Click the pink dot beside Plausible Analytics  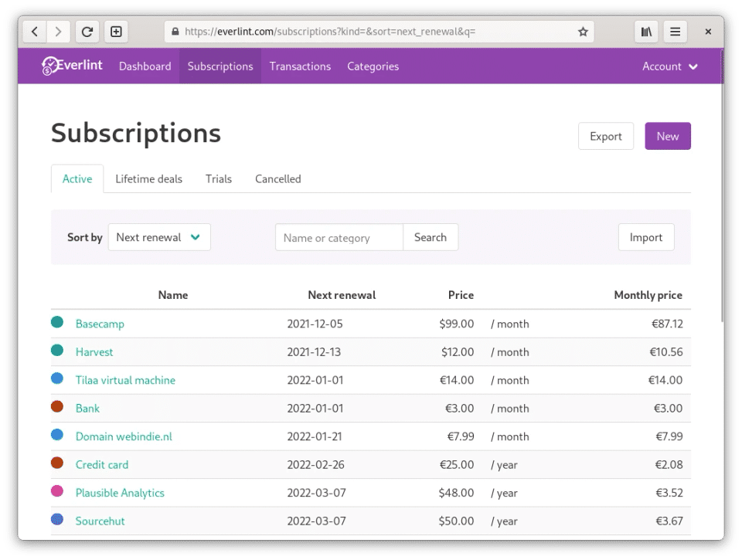(57, 491)
